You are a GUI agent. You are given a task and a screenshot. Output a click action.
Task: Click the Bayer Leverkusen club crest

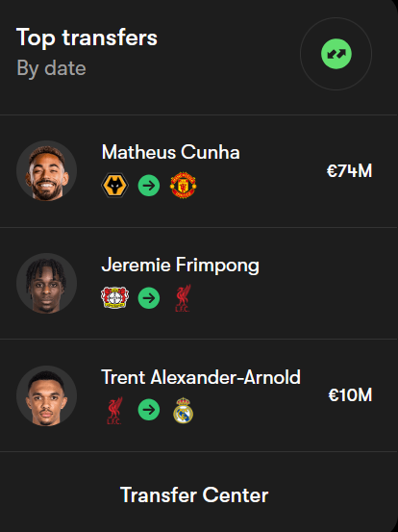point(115,297)
